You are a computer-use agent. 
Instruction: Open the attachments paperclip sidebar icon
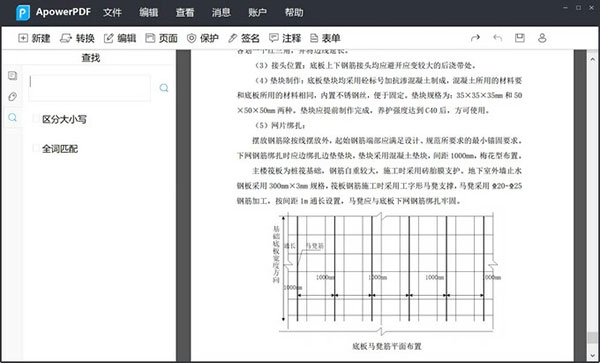tap(13, 96)
